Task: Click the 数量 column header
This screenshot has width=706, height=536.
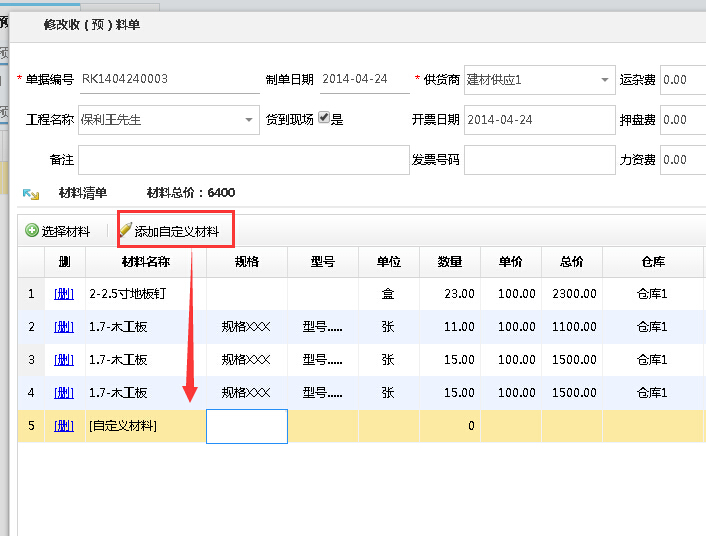Action: tap(450, 262)
